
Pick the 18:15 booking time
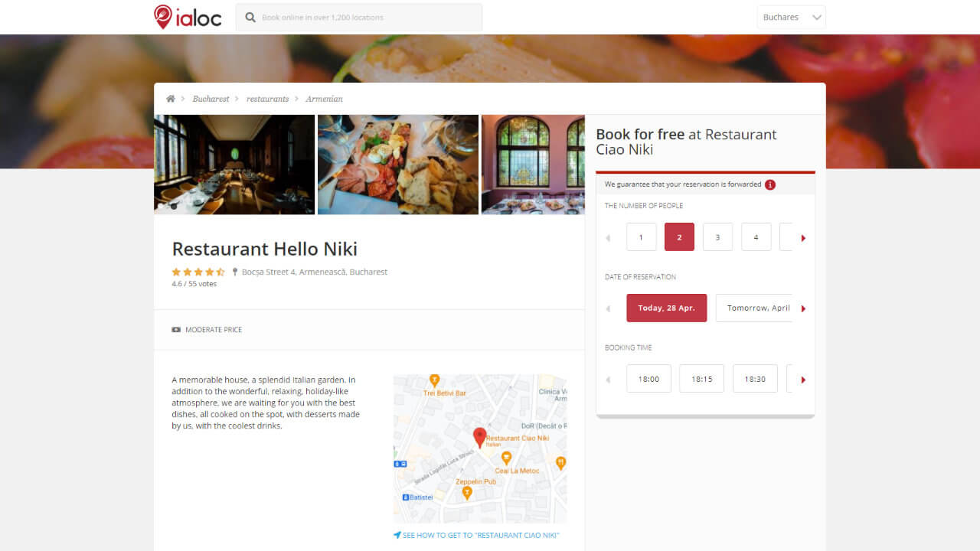(x=702, y=379)
